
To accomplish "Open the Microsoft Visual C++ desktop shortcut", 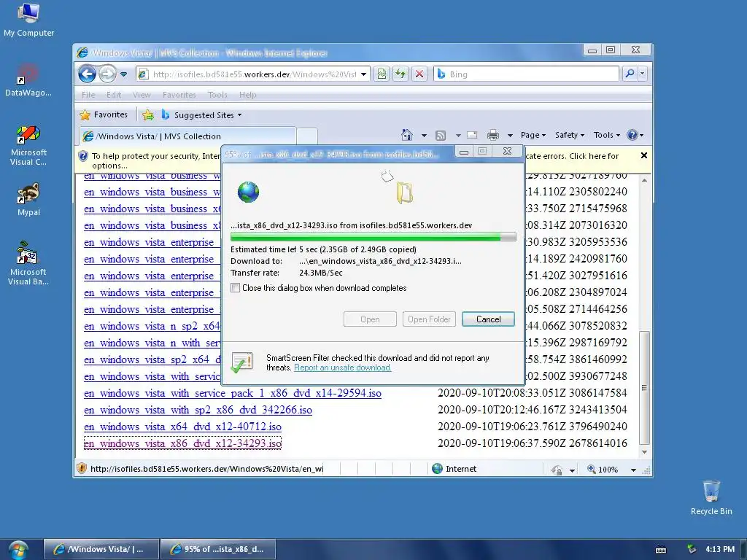I will click(x=28, y=145).
